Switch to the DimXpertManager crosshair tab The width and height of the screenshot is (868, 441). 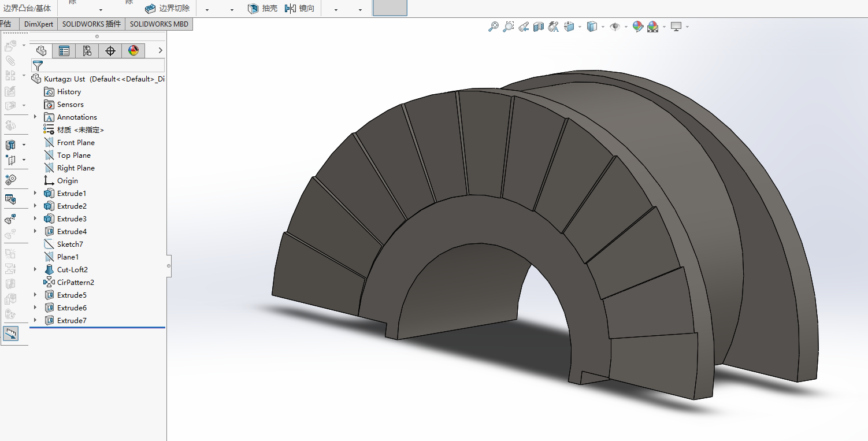(x=110, y=51)
